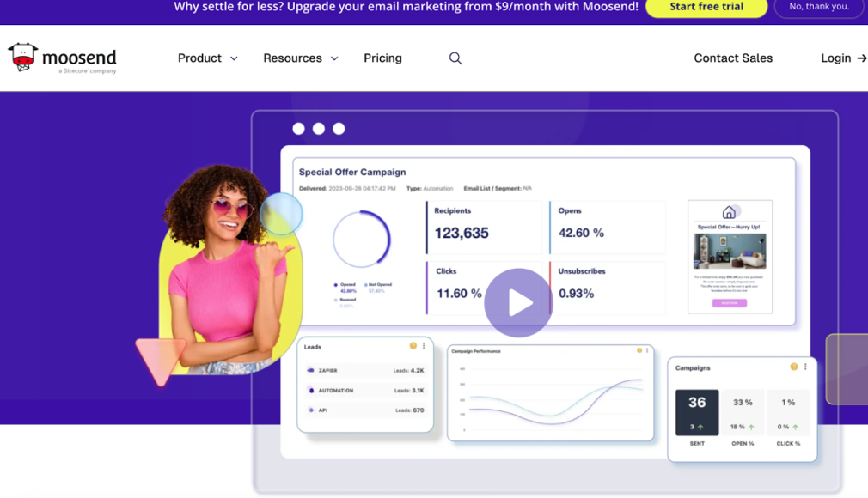Click the 36 Sent campaigns tile

coord(697,412)
